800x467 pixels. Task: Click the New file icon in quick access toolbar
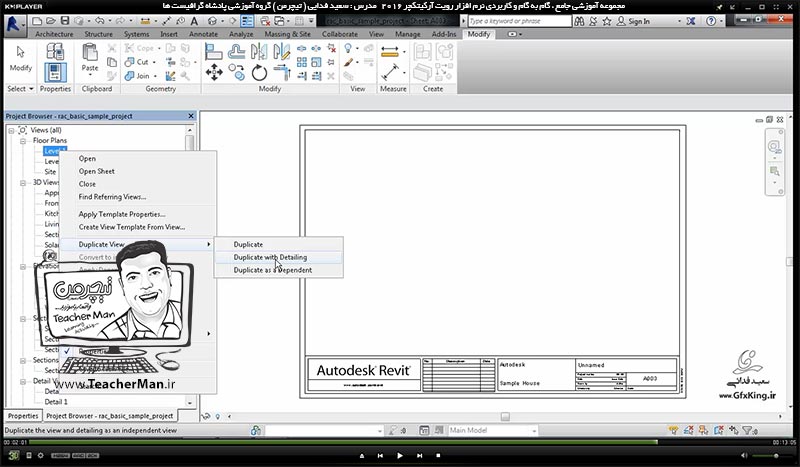click(37, 21)
